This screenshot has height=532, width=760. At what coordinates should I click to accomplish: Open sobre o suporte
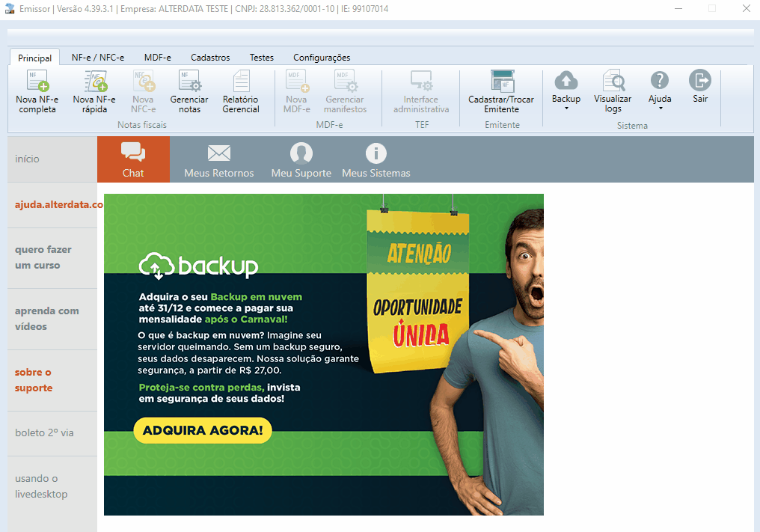(52, 380)
